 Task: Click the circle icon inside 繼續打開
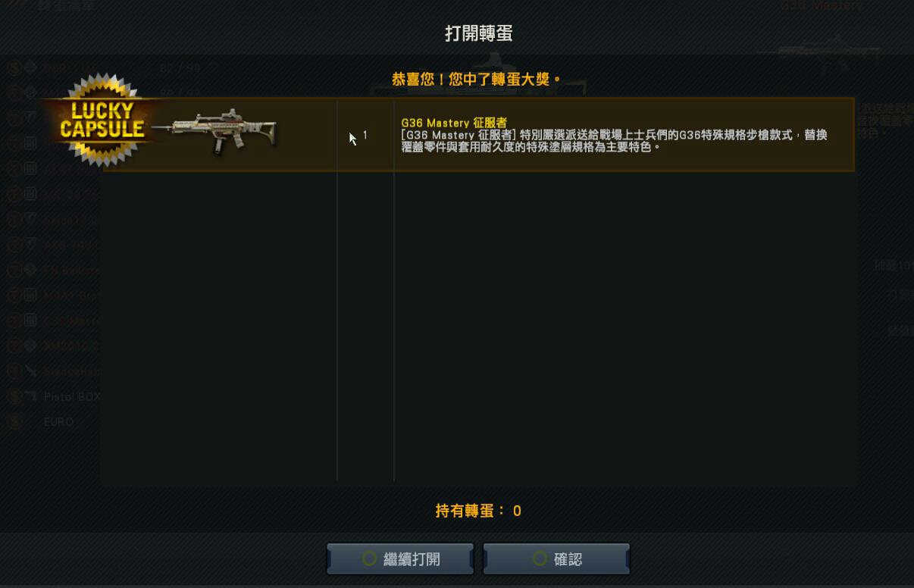coord(369,559)
